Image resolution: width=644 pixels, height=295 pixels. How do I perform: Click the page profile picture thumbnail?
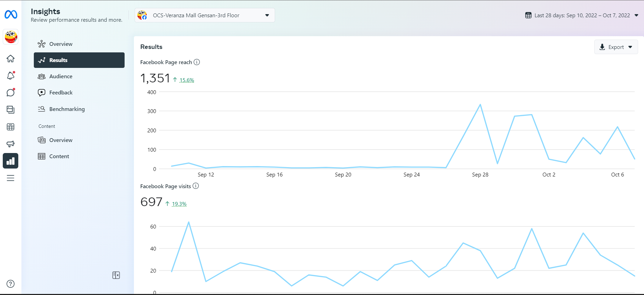[11, 37]
